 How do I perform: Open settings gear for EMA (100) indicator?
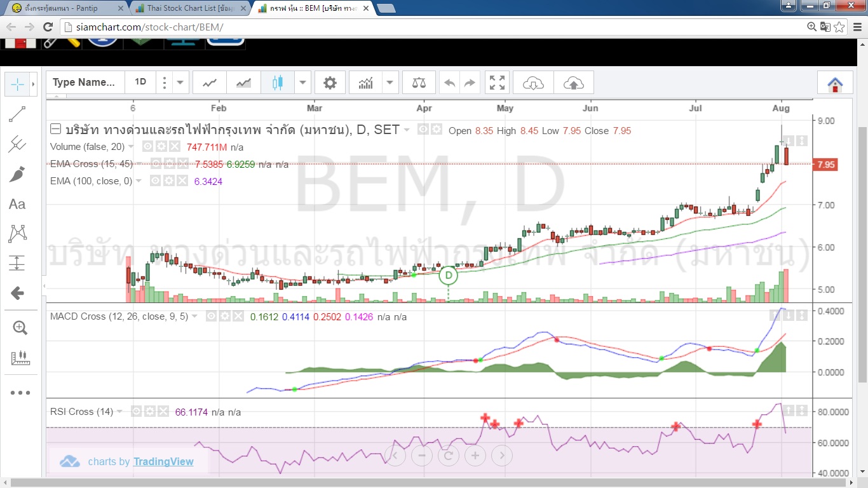[x=170, y=181]
